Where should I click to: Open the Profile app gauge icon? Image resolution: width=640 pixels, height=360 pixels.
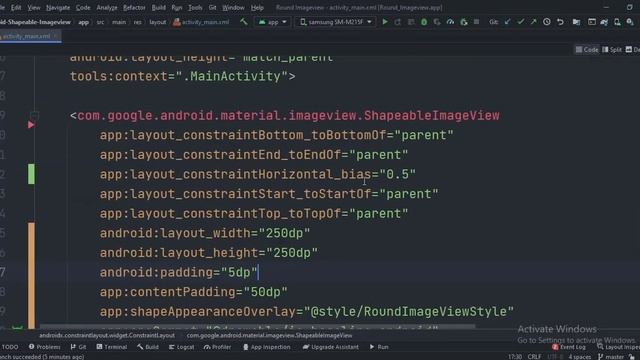pyautogui.click(x=450, y=22)
